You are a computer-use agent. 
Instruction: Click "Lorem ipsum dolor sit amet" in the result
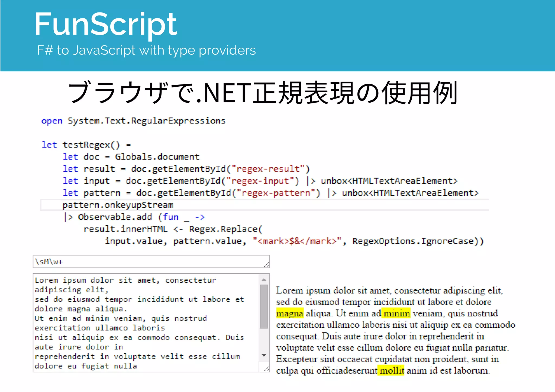click(333, 290)
